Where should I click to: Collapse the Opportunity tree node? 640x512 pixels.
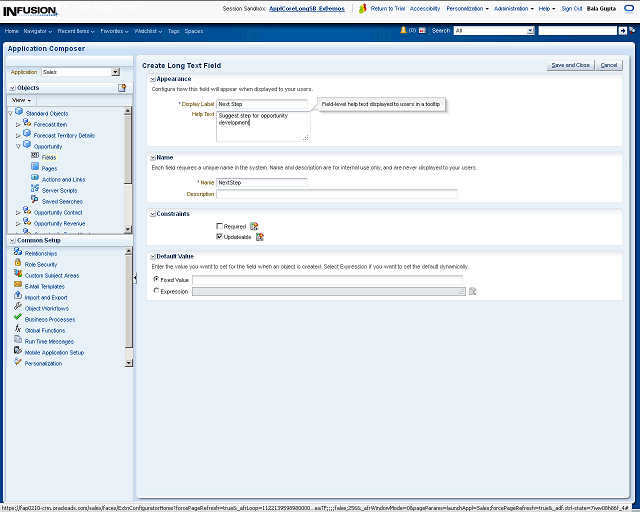point(18,146)
